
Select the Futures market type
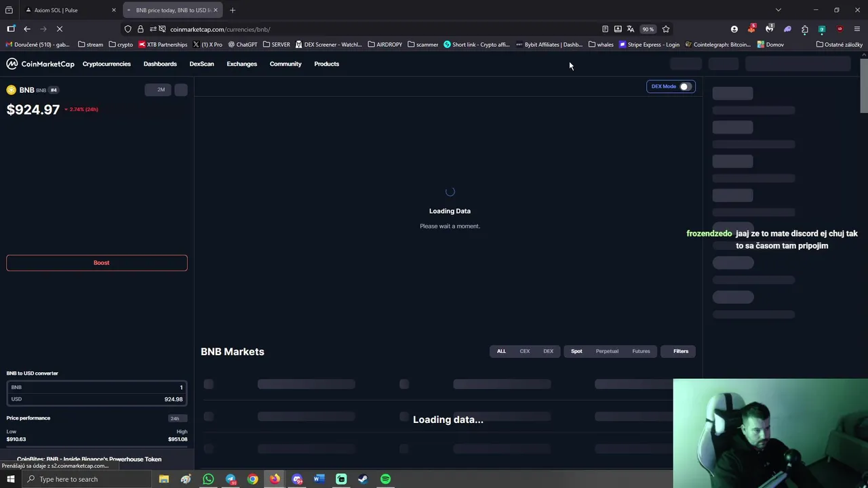tap(641, 351)
